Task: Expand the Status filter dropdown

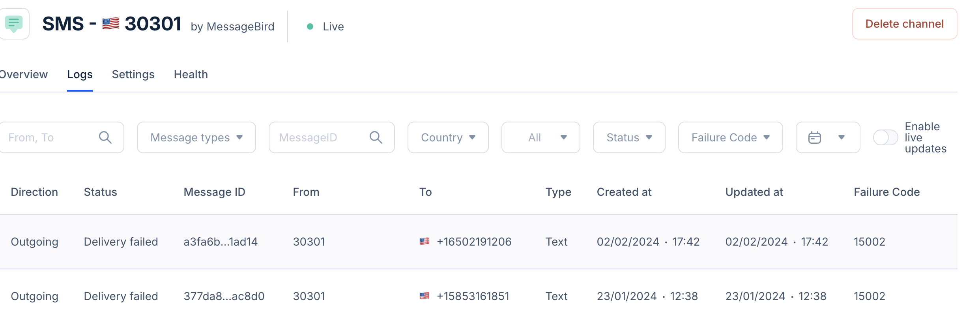Action: pyautogui.click(x=629, y=137)
